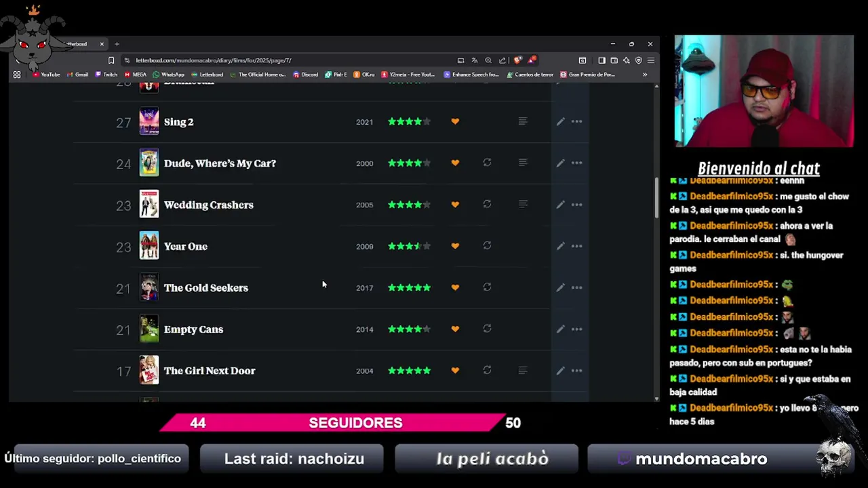Expand the three-dot menu for Wedding Crashers
Screen dimensions: 868x488
[x=576, y=205]
